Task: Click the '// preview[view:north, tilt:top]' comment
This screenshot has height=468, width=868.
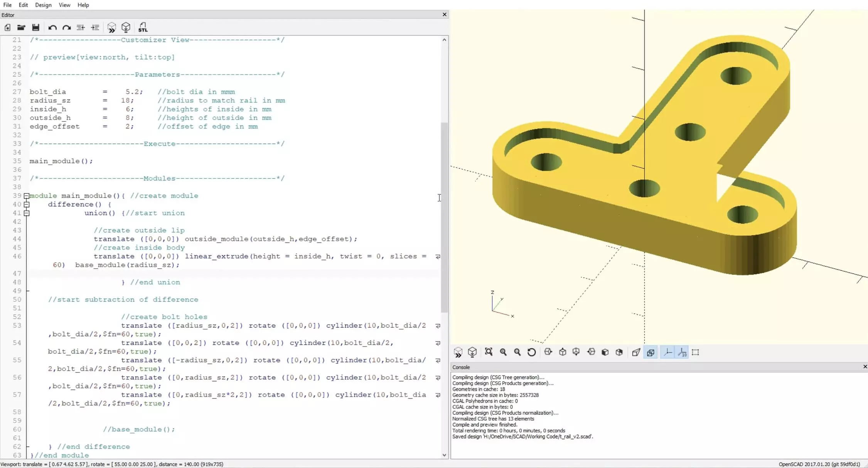Action: pyautogui.click(x=102, y=57)
